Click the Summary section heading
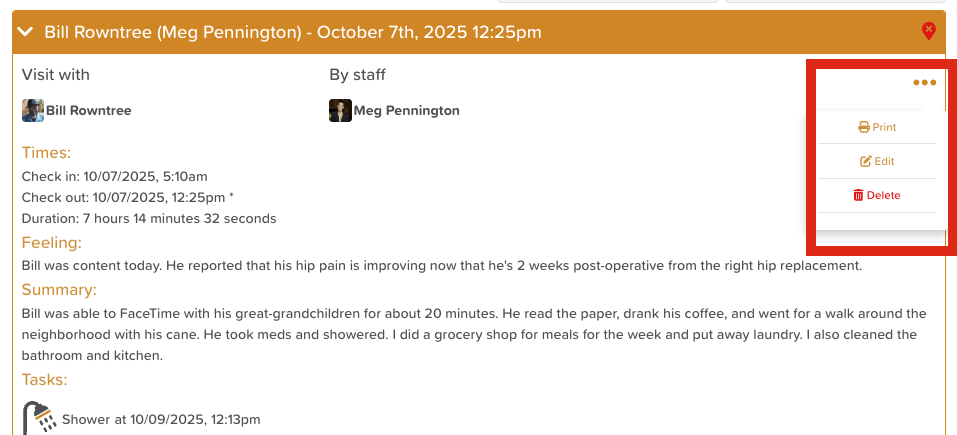The width and height of the screenshot is (957, 435). [x=59, y=290]
